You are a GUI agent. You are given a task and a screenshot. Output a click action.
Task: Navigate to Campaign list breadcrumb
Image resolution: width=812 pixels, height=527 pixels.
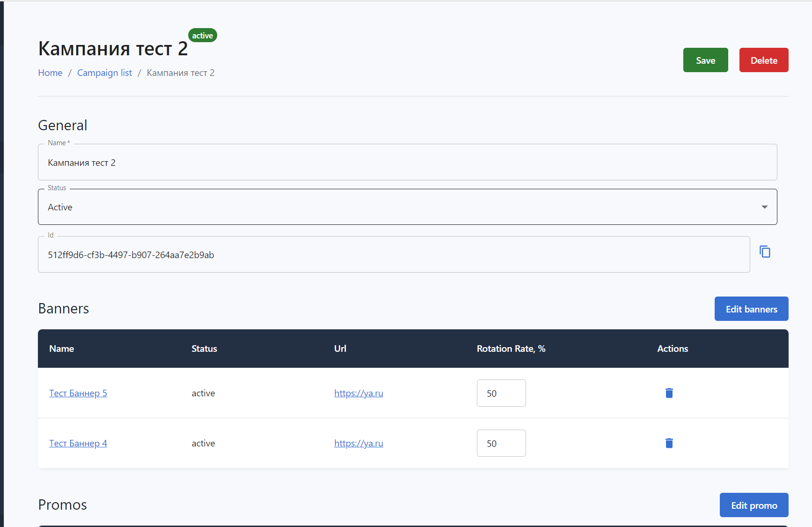pyautogui.click(x=104, y=73)
